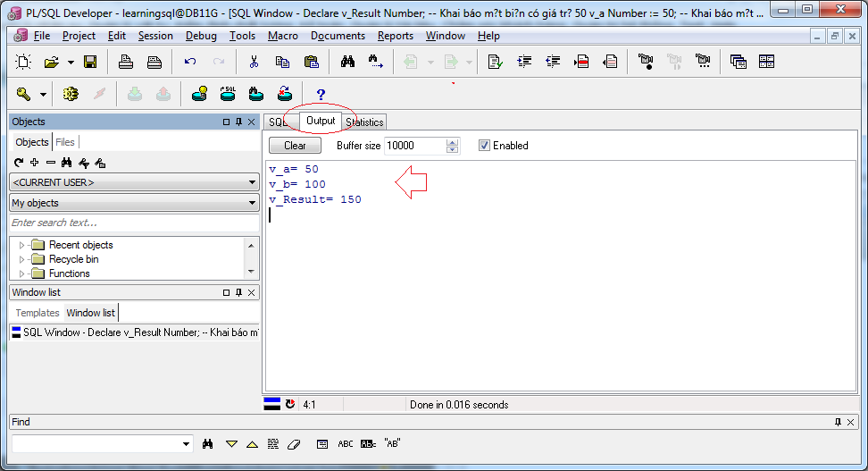Image resolution: width=868 pixels, height=471 pixels.
Task: Click the Refresh objects icon in Objects panel
Action: tap(18, 163)
